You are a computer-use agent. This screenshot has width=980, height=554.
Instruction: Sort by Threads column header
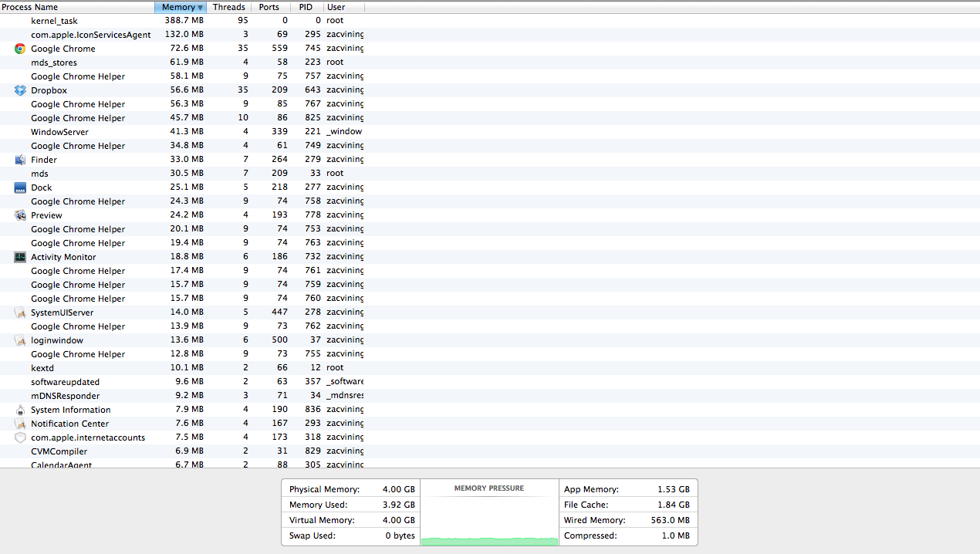pyautogui.click(x=228, y=7)
